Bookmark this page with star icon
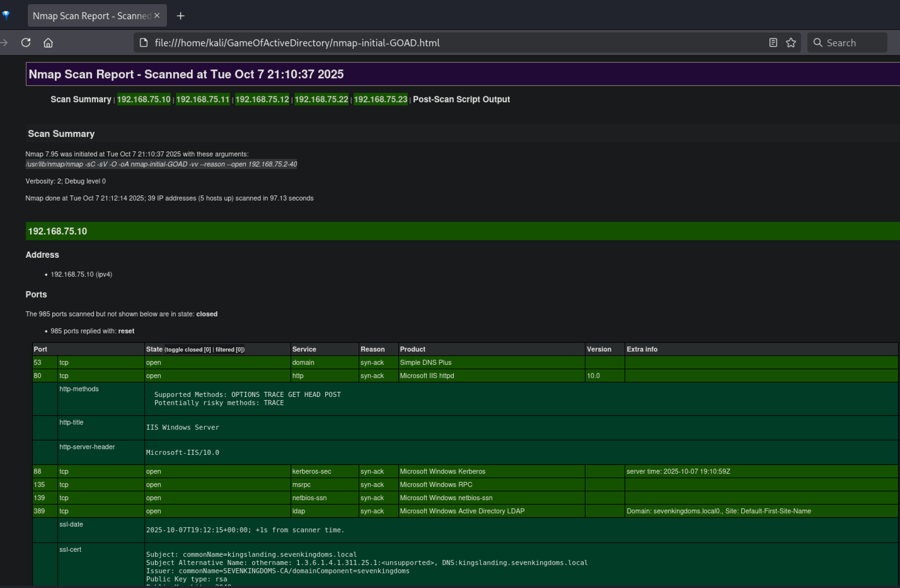The width and height of the screenshot is (900, 588). pyautogui.click(x=791, y=43)
